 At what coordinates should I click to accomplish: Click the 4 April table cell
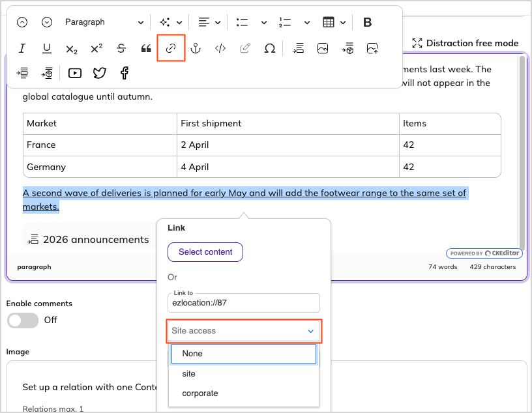(x=288, y=167)
